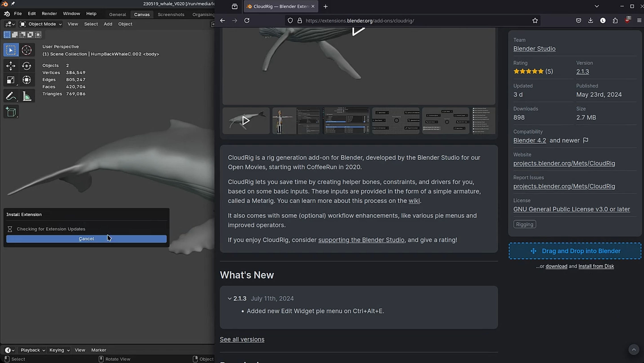Select the Annotate pencil tool
This screenshot has width=644, height=363.
click(x=11, y=96)
